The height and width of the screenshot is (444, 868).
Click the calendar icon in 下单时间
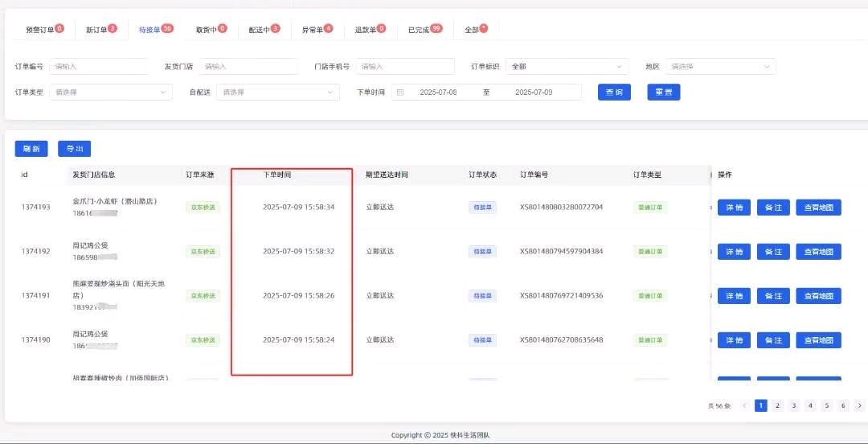pyautogui.click(x=400, y=92)
